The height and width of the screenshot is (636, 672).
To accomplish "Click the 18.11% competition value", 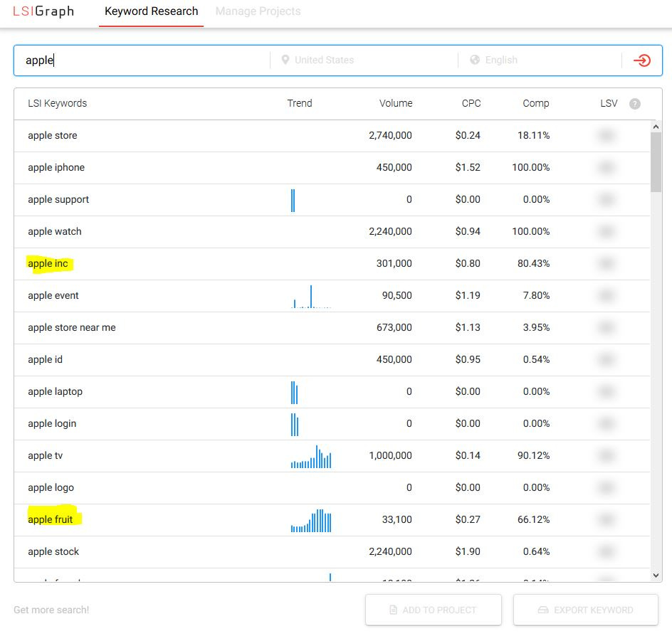I will tap(534, 136).
